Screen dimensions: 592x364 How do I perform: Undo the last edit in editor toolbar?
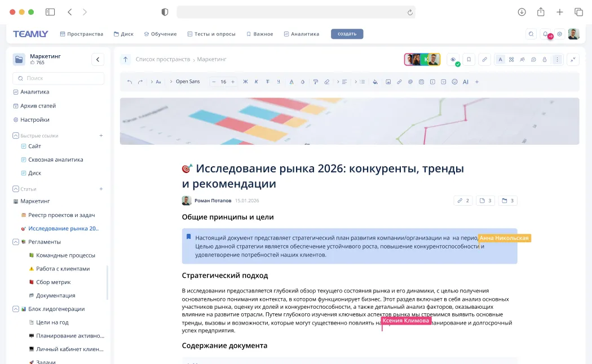(x=130, y=82)
